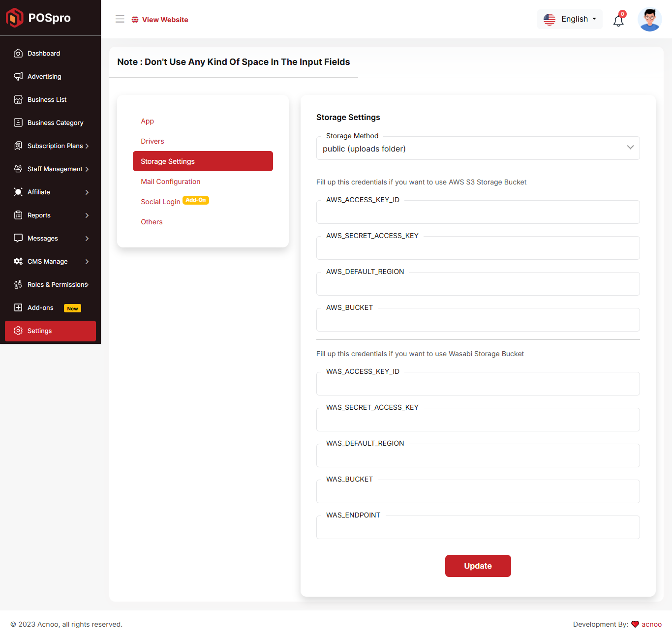Click the CMS Manage gears icon

[18, 261]
